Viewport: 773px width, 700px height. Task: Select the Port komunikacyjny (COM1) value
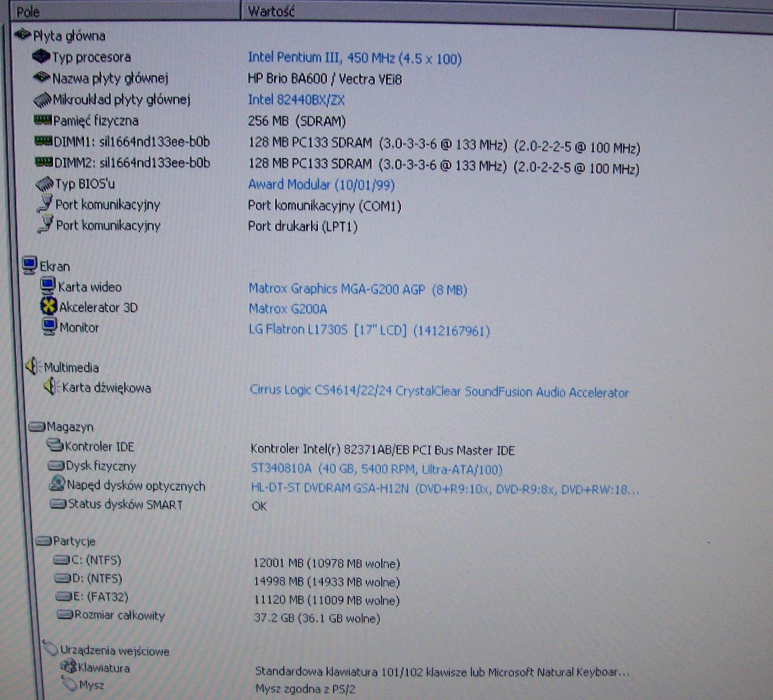point(325,206)
